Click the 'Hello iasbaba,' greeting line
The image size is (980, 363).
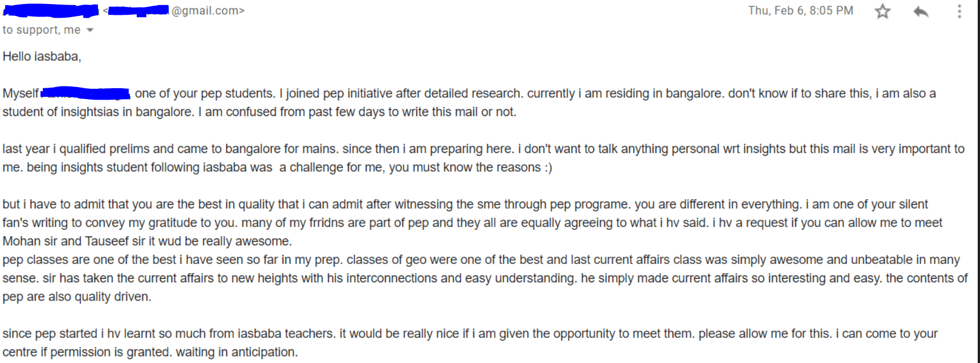pos(42,56)
